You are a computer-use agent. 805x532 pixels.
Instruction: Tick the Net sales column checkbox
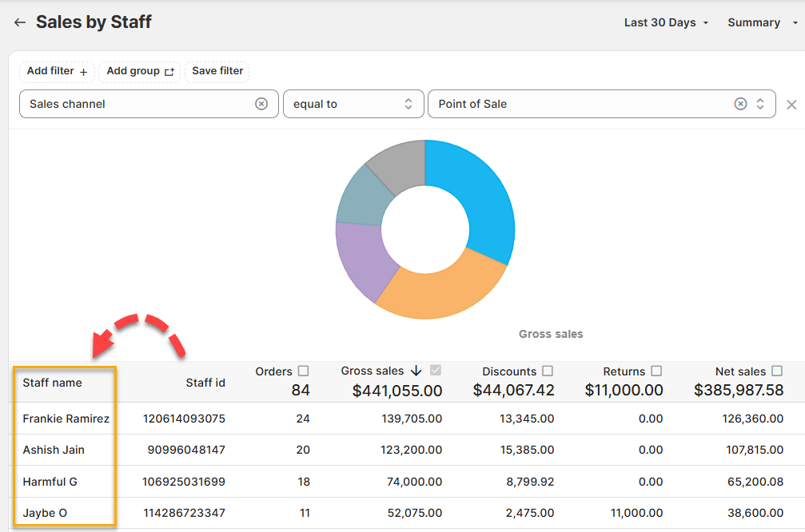pos(777,371)
